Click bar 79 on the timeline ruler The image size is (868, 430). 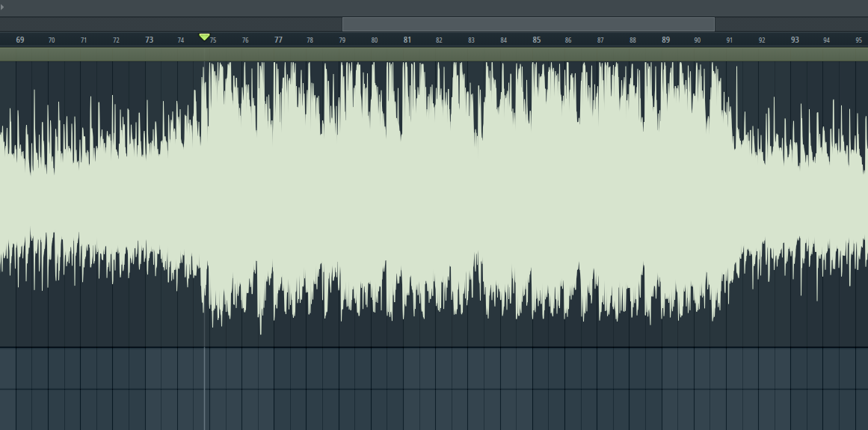pyautogui.click(x=342, y=40)
